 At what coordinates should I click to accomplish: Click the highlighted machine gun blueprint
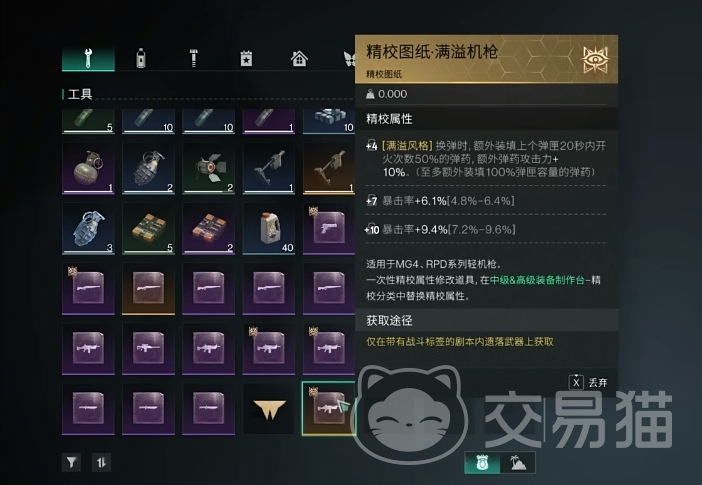(329, 408)
